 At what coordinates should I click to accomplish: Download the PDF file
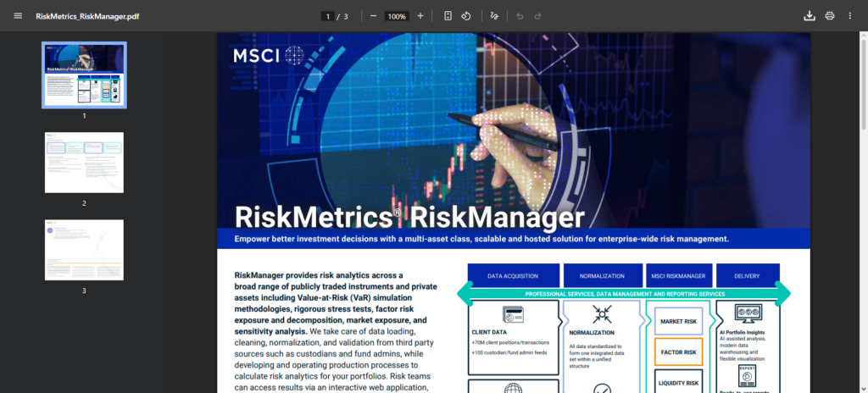[x=810, y=16]
